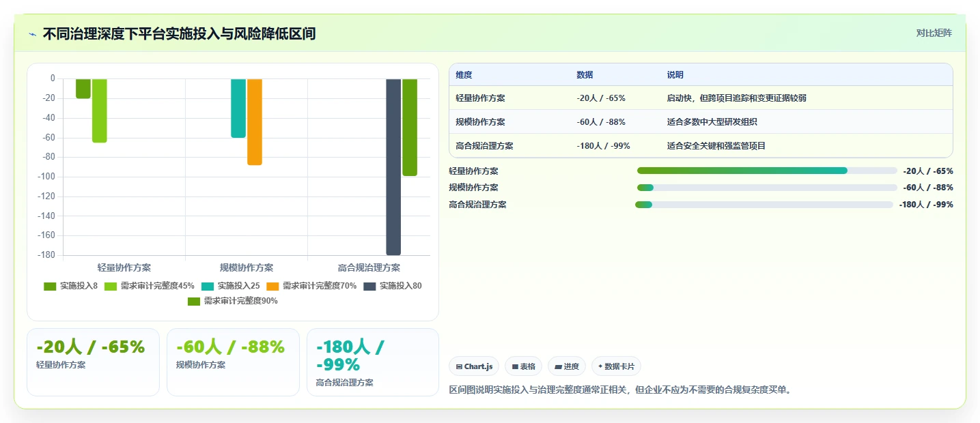Click the dark slate bar for 高合规治理方案

393,167
